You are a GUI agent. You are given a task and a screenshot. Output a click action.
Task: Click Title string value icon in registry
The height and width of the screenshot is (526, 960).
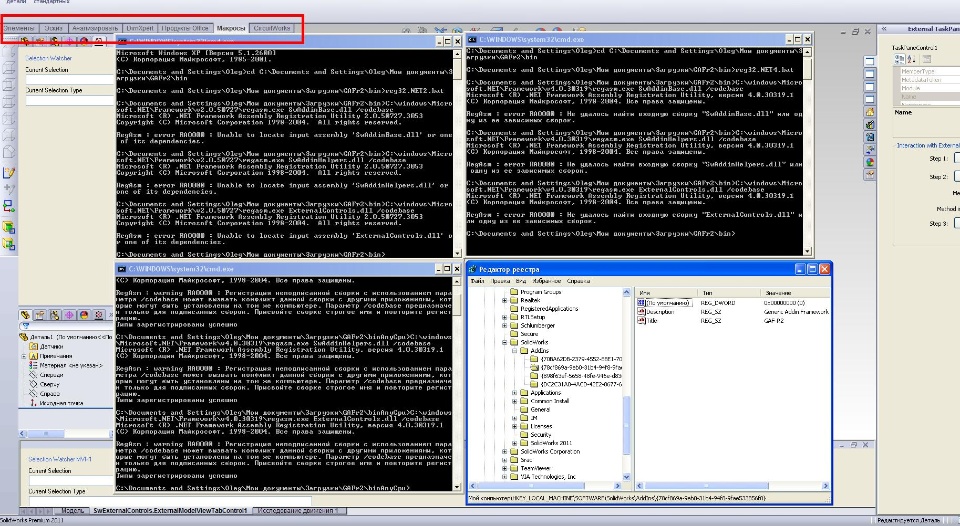(641, 320)
